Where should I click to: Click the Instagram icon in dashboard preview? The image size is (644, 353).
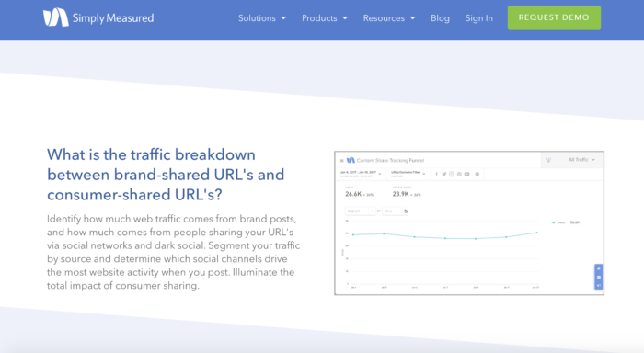(x=452, y=174)
